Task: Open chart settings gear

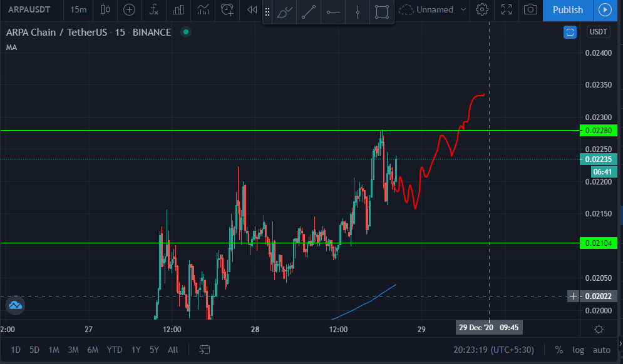Action: click(482, 9)
